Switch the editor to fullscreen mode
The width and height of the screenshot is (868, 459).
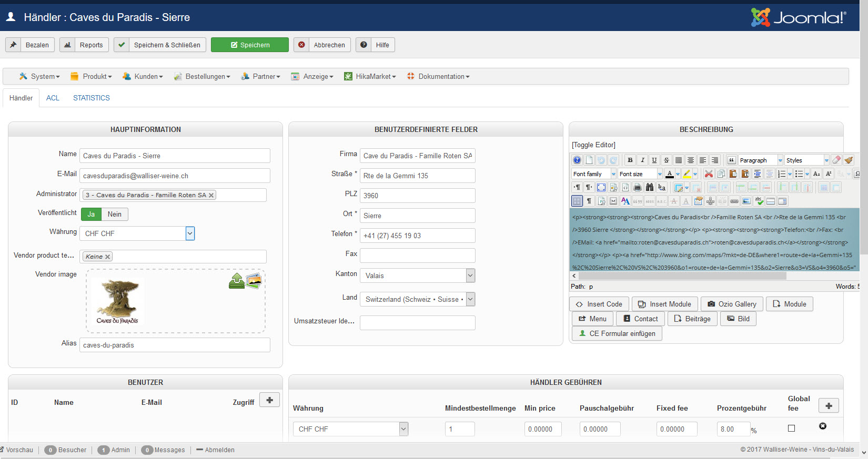point(601,187)
